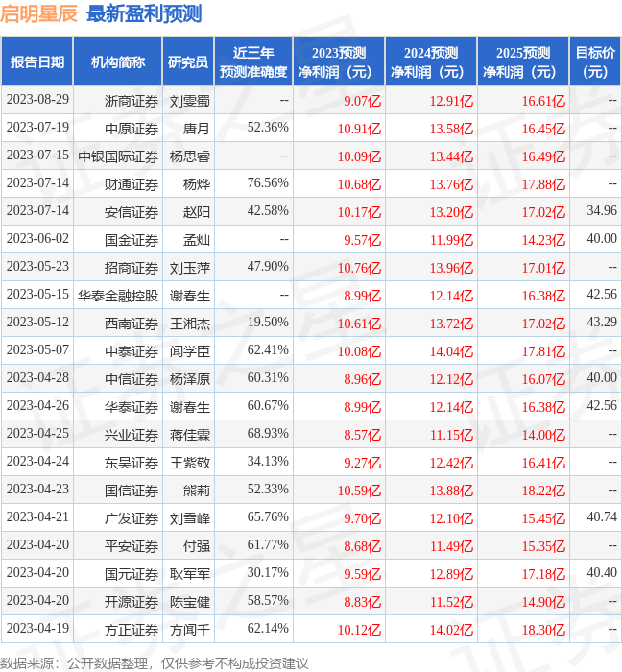
Task: Select target price 34.96
Action: pos(602,211)
